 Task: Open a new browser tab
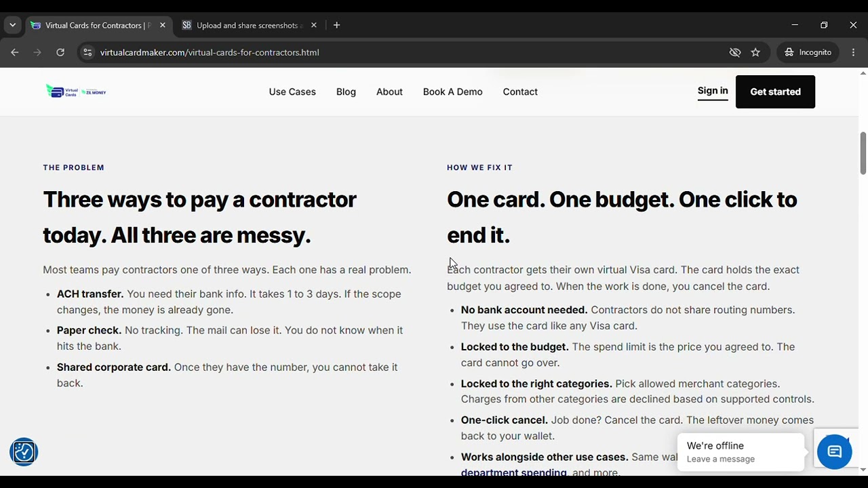tap(336, 25)
